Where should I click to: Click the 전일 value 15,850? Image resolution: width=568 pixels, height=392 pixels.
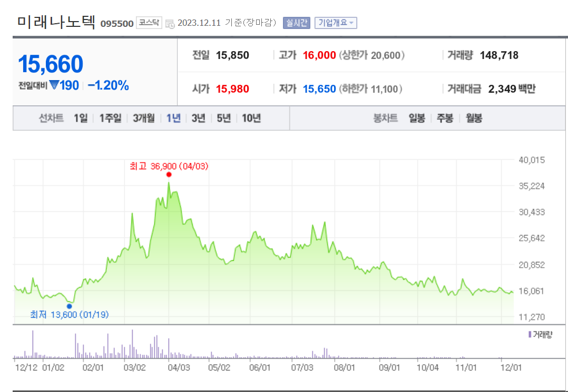point(232,55)
